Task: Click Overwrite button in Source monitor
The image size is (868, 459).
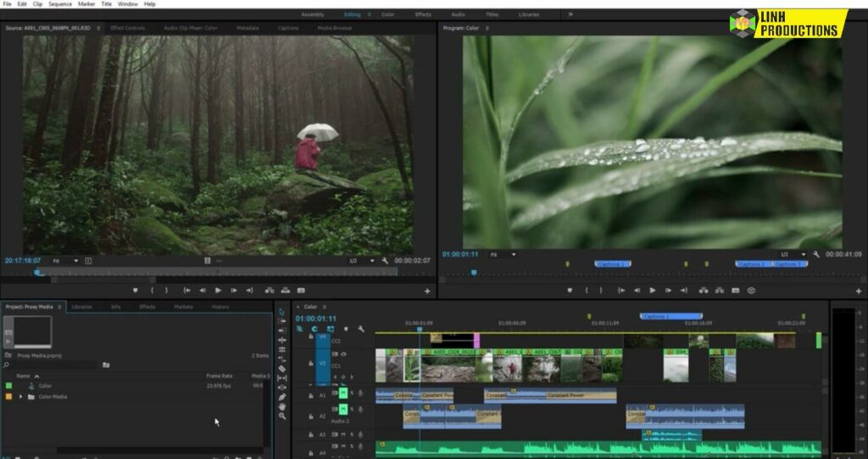Action: 285,290
